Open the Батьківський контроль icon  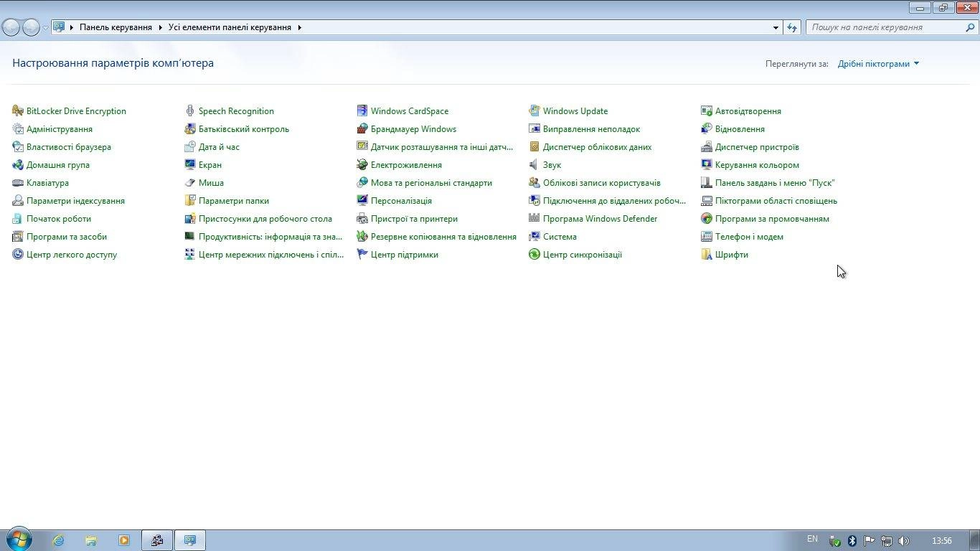coord(190,129)
